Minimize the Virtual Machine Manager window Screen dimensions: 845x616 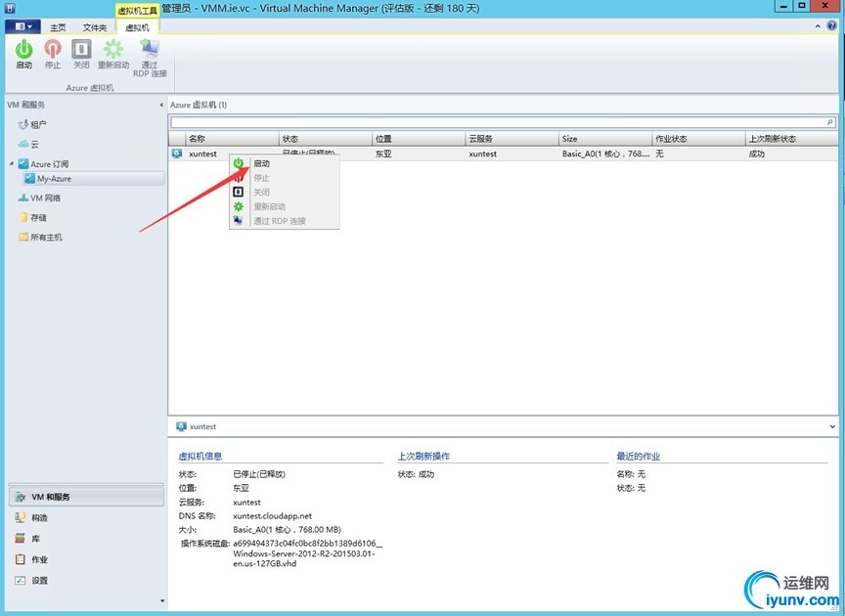[x=783, y=7]
